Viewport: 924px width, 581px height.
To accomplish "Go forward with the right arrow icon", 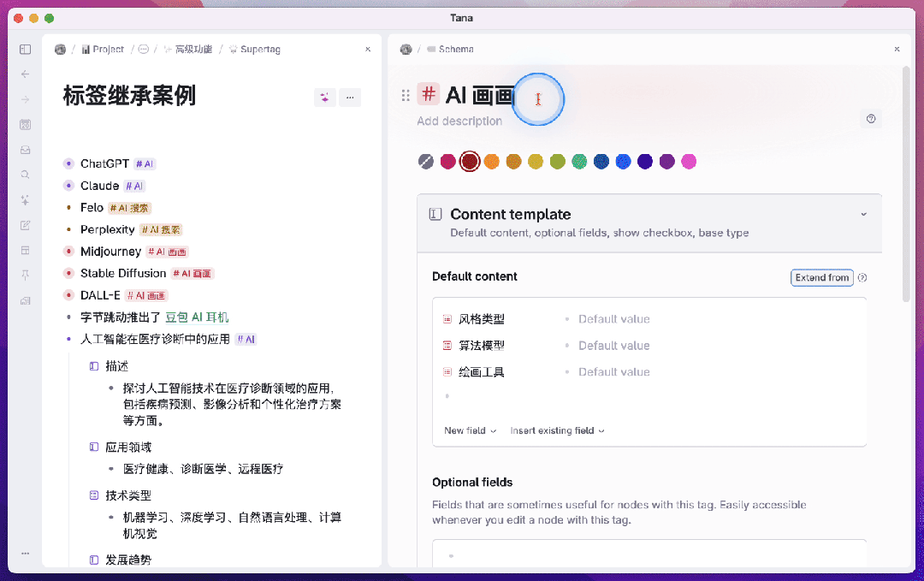I will 25,99.
